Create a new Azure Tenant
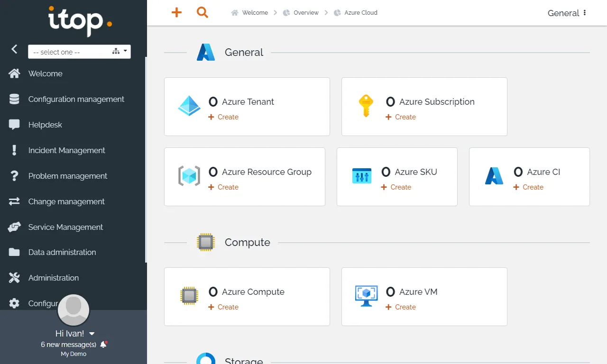Viewport: 607px width, 364px height. (x=223, y=117)
